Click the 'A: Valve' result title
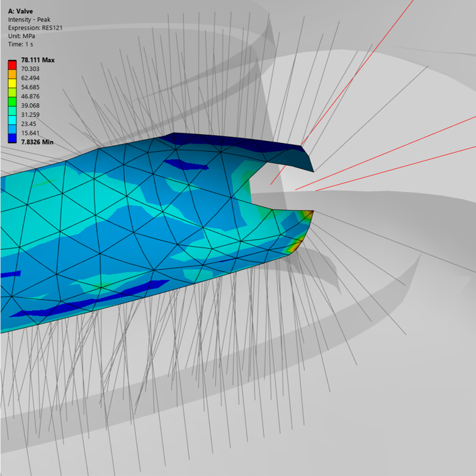This screenshot has width=476, height=476. (20, 11)
